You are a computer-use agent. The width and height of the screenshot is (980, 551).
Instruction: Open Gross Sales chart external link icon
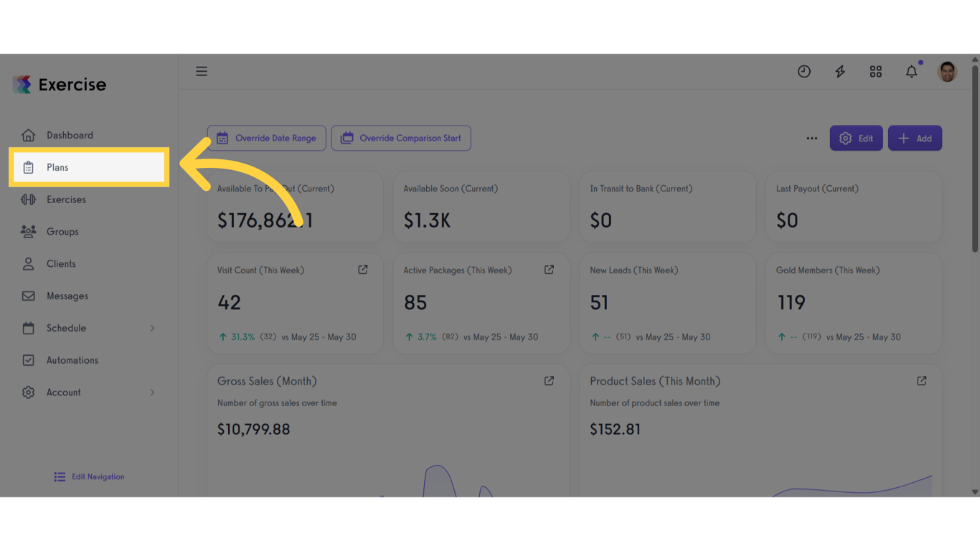[x=549, y=381]
